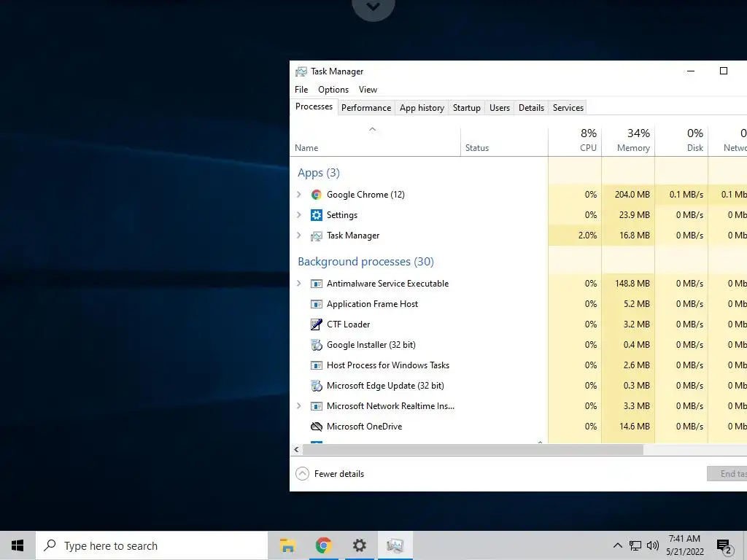Click the Microsoft Edge Update icon
The image size is (747, 560).
(317, 386)
